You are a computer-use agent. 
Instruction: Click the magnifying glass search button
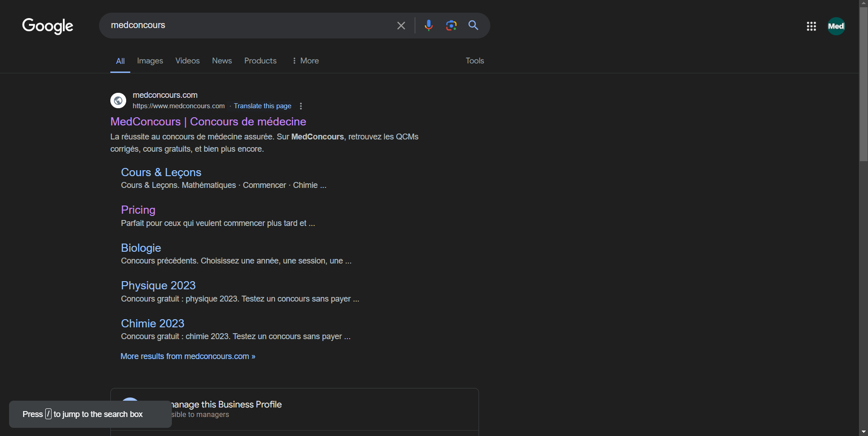pyautogui.click(x=473, y=25)
